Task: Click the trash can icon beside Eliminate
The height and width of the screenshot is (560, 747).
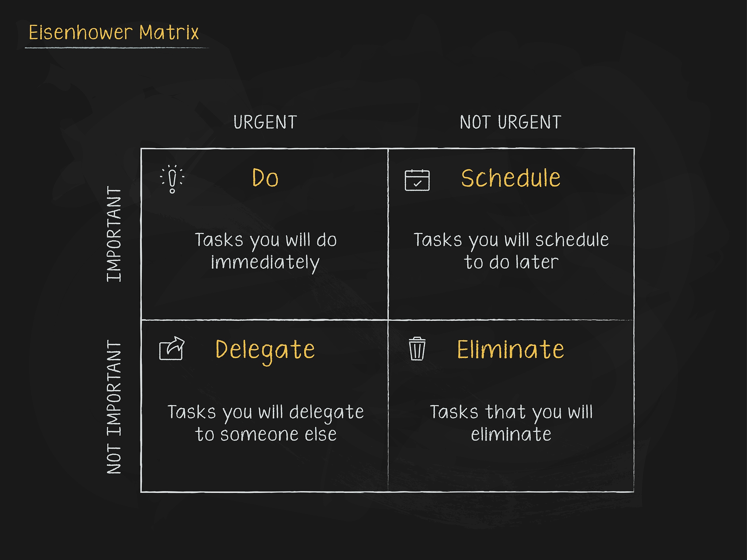Action: 417,349
